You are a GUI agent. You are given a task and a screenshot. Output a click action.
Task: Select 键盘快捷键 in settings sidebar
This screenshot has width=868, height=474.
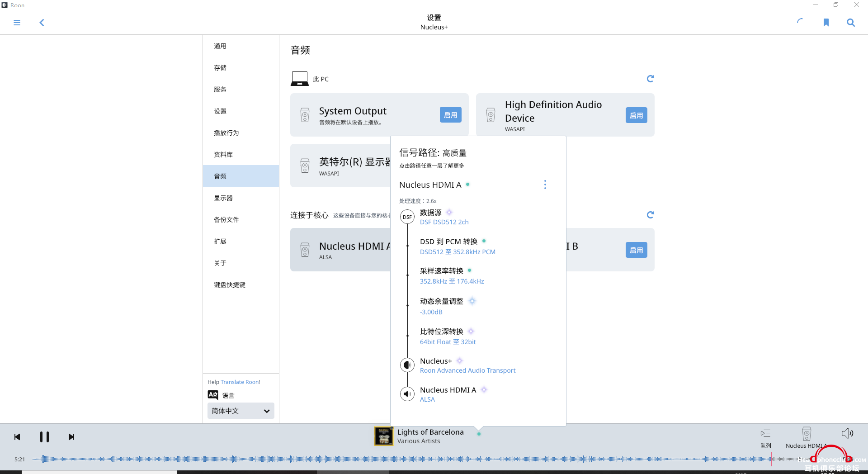click(241, 285)
